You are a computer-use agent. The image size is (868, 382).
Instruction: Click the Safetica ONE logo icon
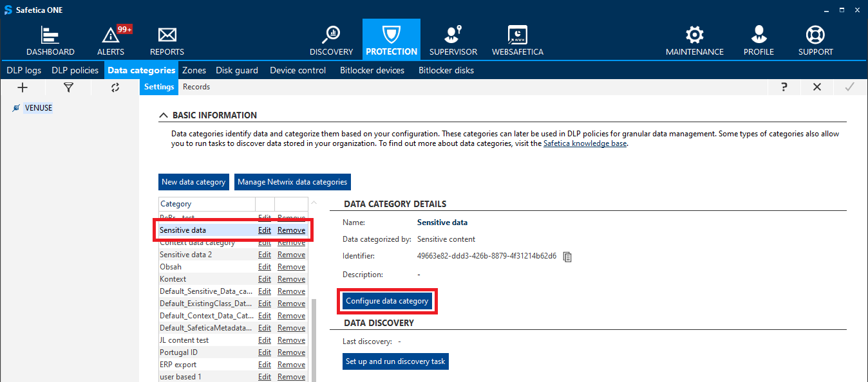(x=8, y=10)
